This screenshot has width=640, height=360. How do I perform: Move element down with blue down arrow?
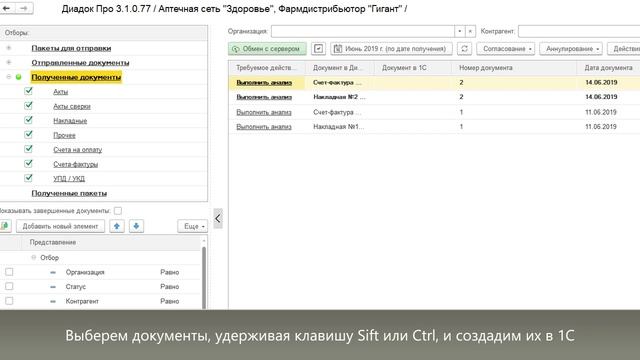[136, 226]
